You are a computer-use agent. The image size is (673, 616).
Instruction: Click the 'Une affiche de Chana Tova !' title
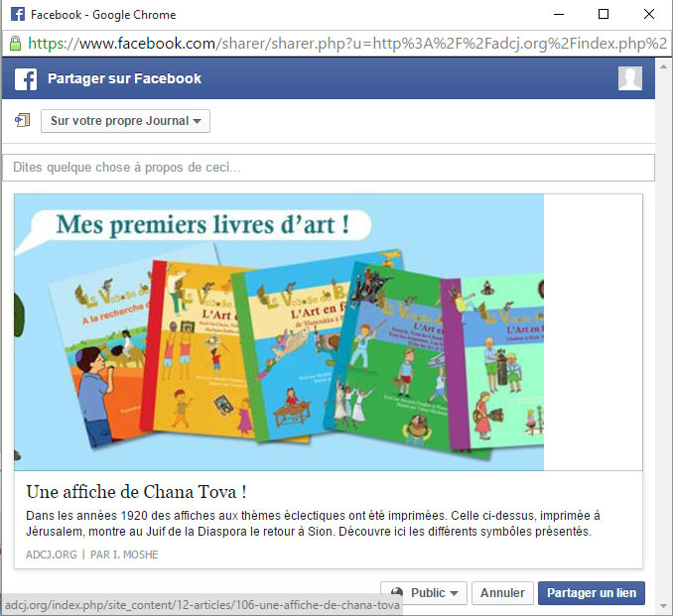pos(136,492)
